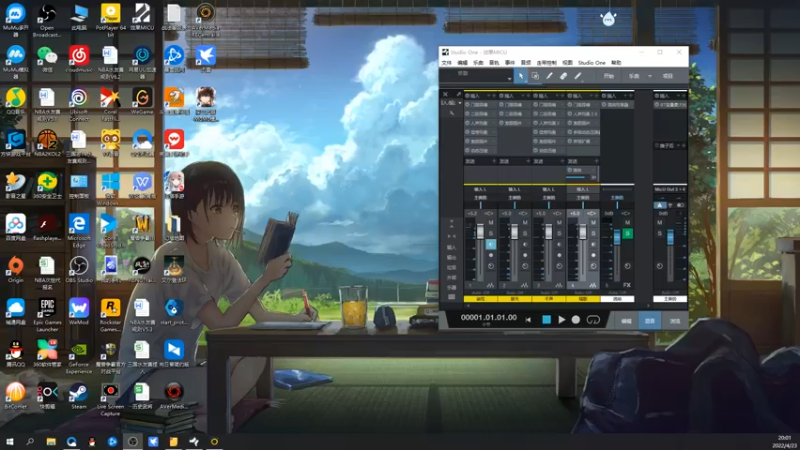Click the blue stop button in transport
This screenshot has height=450, width=800.
(546, 320)
